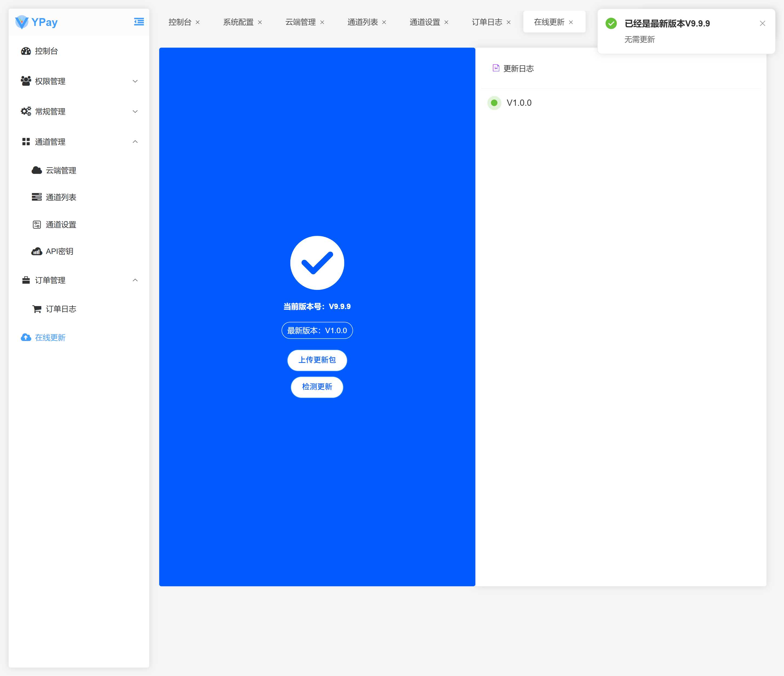784x676 pixels.
Task: Switch to the 云端管理 tab
Action: pos(300,22)
